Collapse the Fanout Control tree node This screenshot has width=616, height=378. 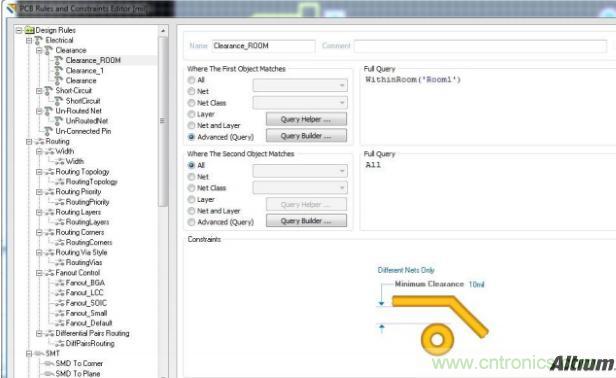point(39,273)
